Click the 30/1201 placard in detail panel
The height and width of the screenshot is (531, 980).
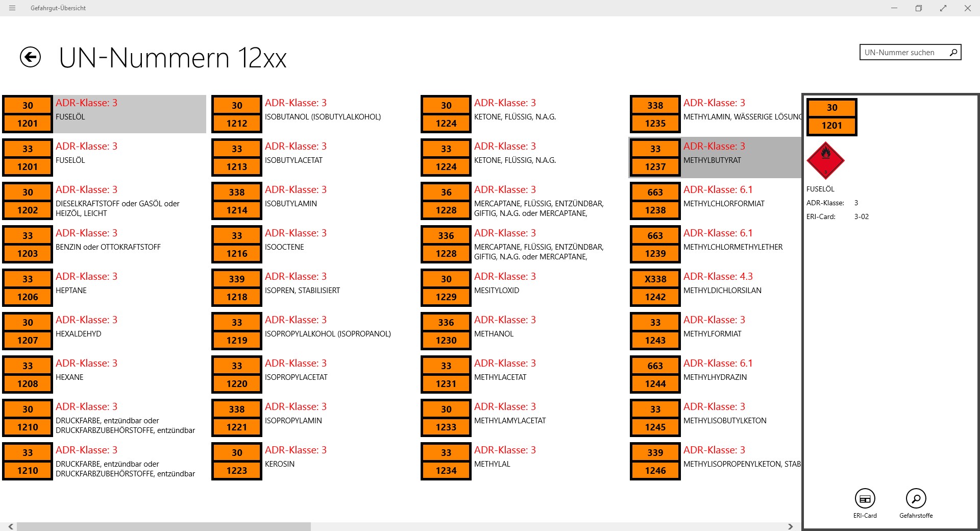pos(832,117)
